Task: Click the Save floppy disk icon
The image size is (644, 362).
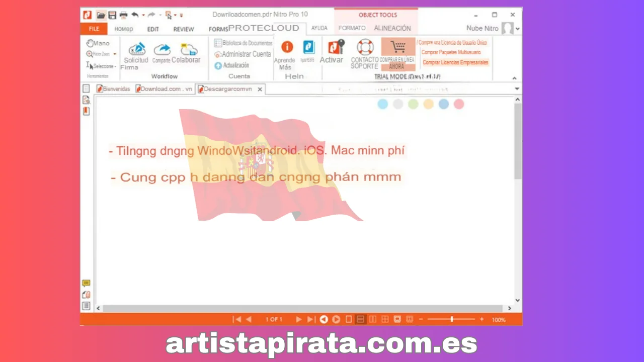Action: point(112,15)
